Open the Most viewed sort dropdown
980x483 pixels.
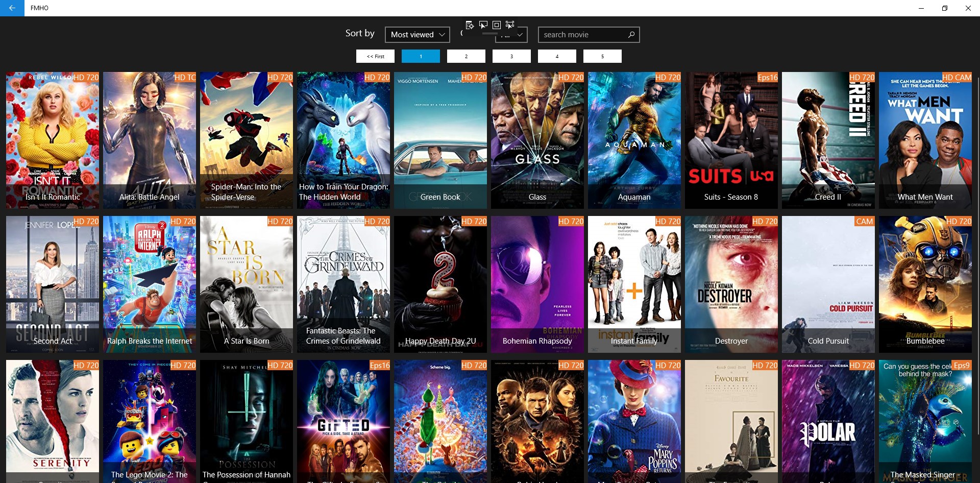point(417,35)
